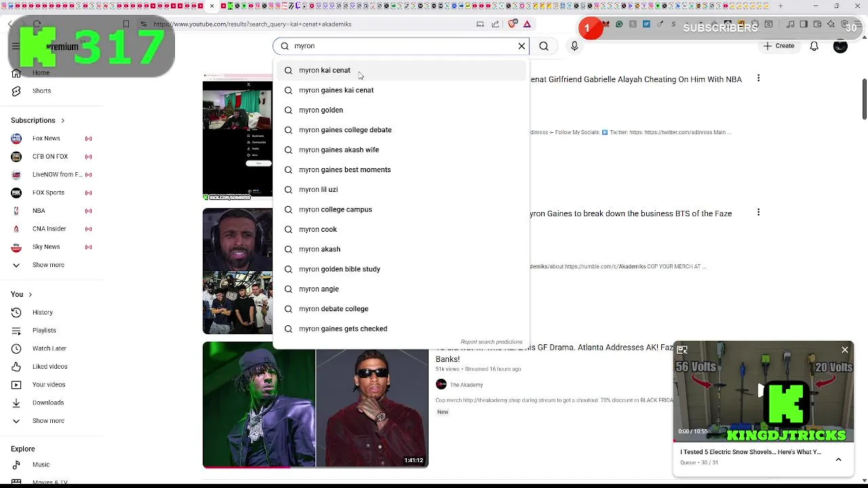Open Shorts in the sidebar
This screenshot has width=868, height=488.
[41, 91]
